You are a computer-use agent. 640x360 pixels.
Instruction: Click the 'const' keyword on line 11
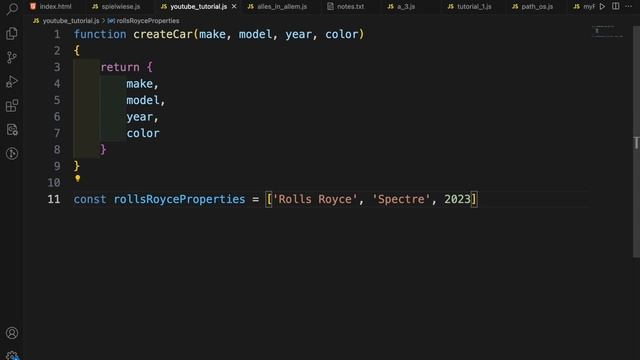[90, 199]
